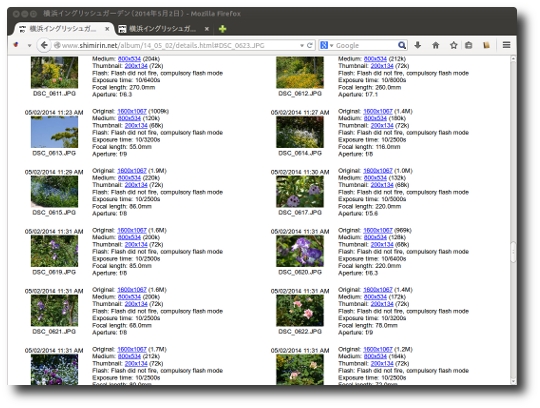Click the search magnifier icon
The width and height of the screenshot is (540, 408).
click(x=402, y=45)
